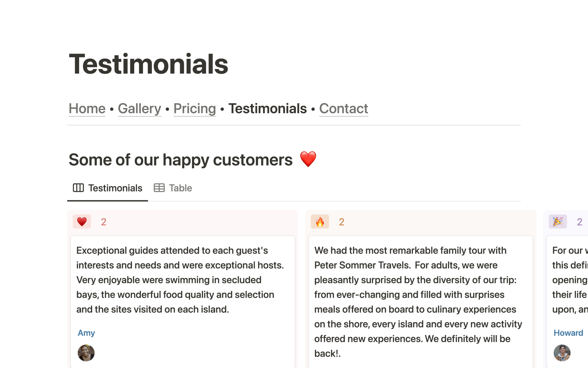Click the table grid icon
The width and height of the screenshot is (588, 368).
pyautogui.click(x=159, y=188)
